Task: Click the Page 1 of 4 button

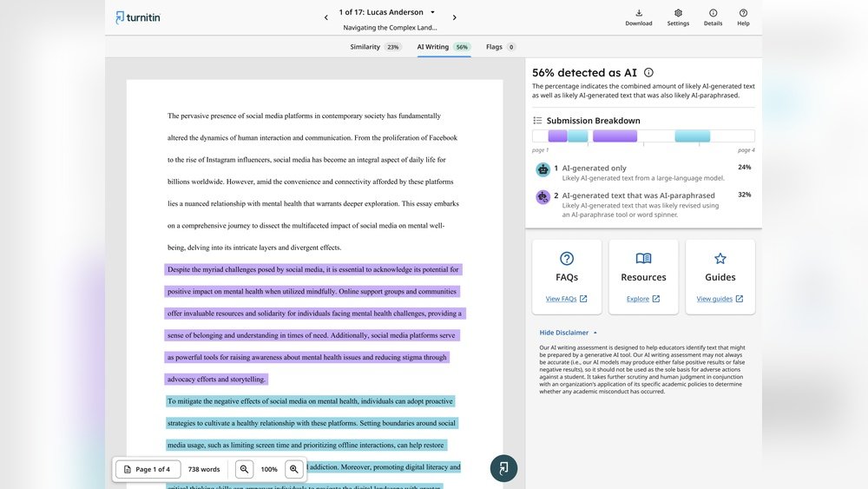Action: [x=148, y=469]
